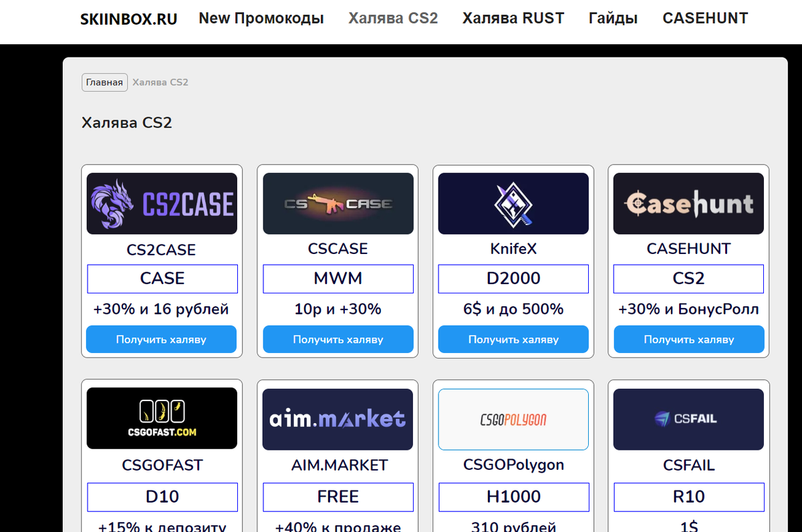Select the D2000 promo code field
Screen dimensions: 802x532
coord(513,279)
